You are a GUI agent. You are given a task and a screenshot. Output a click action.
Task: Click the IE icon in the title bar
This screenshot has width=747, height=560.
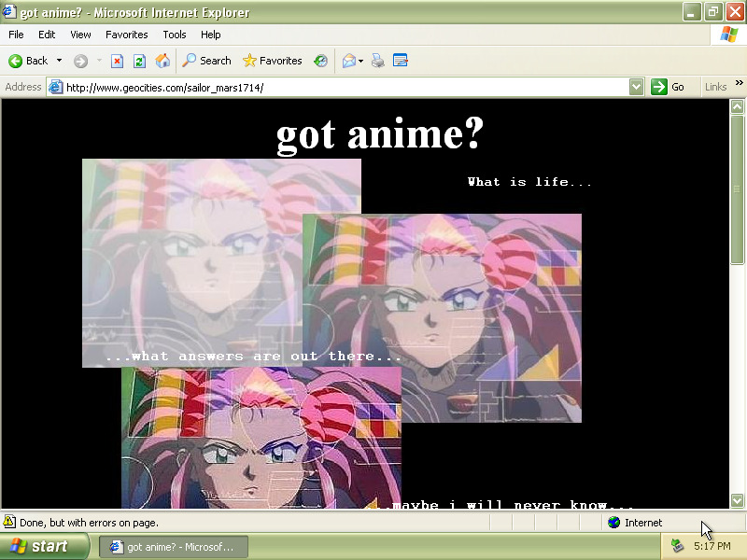(9, 11)
